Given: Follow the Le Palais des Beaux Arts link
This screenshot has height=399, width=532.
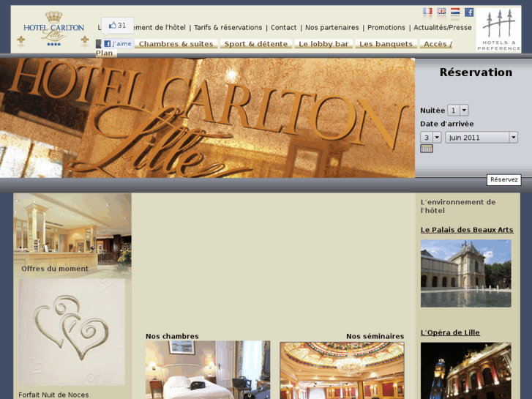Looking at the screenshot, I should pyautogui.click(x=467, y=230).
